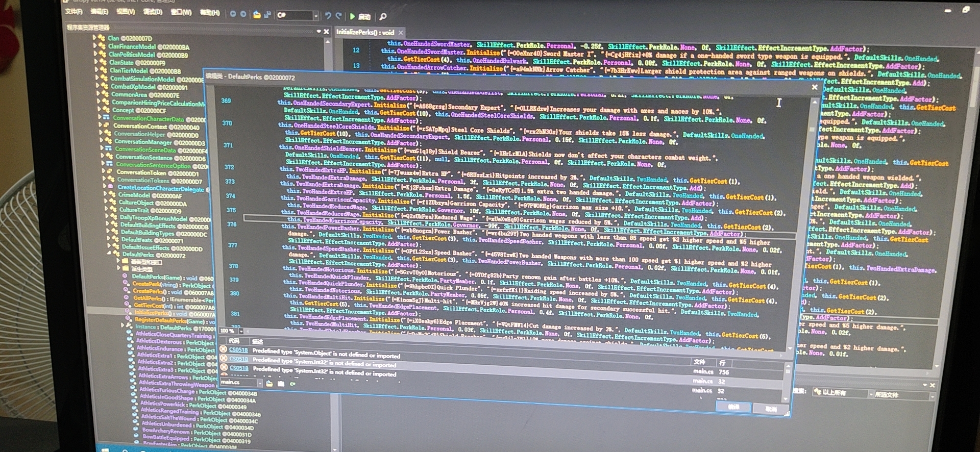Click the DefaultPerks(Game) constructor icon
Viewport: 980px width, 452px height.
pos(126,277)
